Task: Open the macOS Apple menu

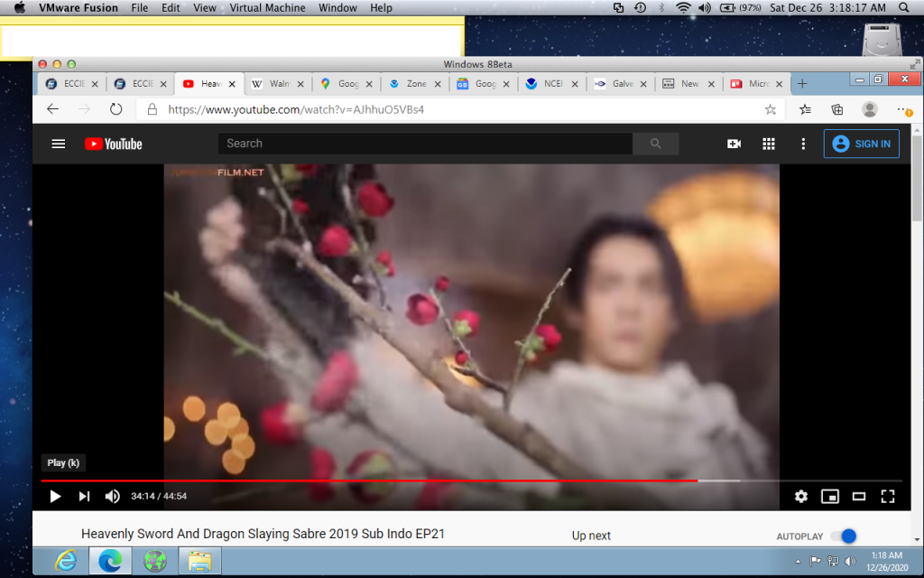Action: pos(20,7)
